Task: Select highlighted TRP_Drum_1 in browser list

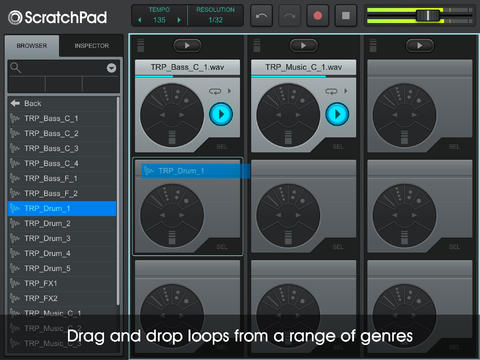Action: pyautogui.click(x=62, y=208)
